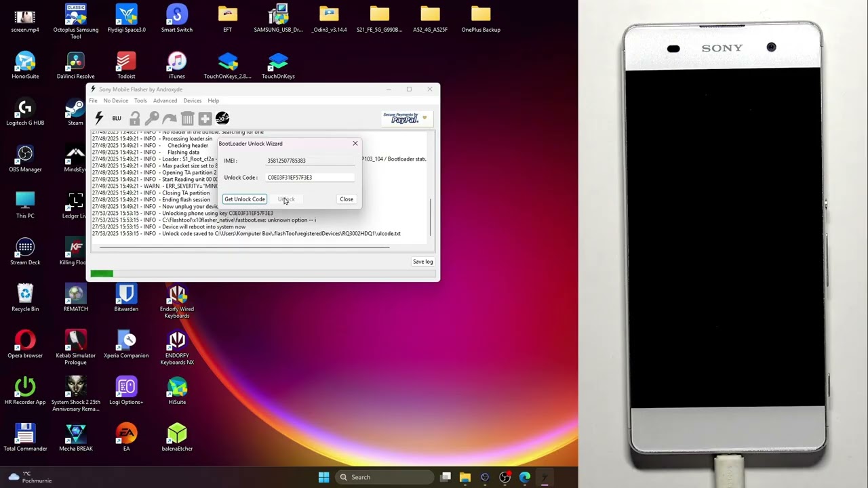Open the File menu in Flashtool
Screen dimensions: 868x488
[x=93, y=101]
